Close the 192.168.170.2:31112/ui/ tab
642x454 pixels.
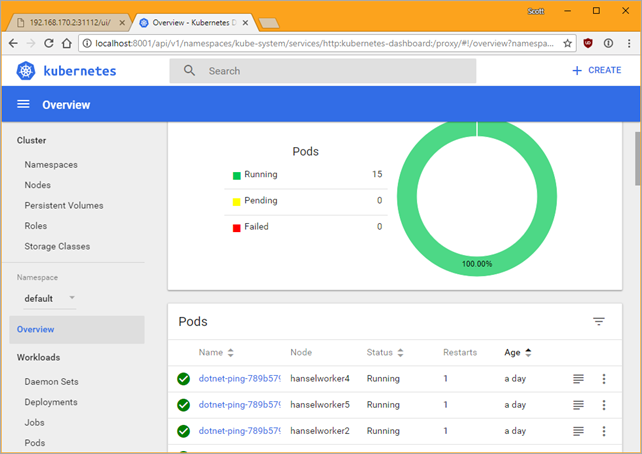[x=122, y=23]
